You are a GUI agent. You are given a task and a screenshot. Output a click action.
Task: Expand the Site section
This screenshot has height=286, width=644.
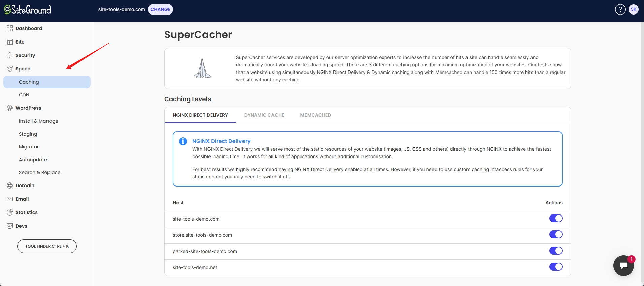47,42
